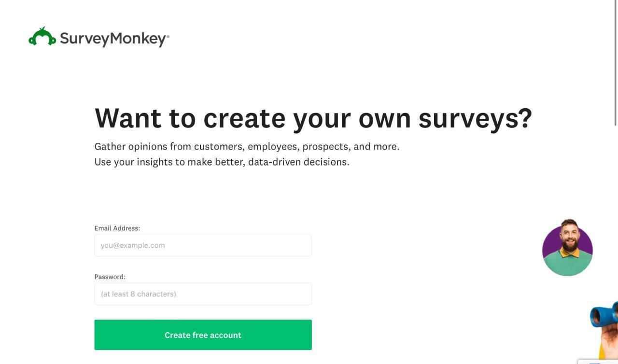Click the green SurveyMonkey monkey logo icon

click(x=42, y=37)
